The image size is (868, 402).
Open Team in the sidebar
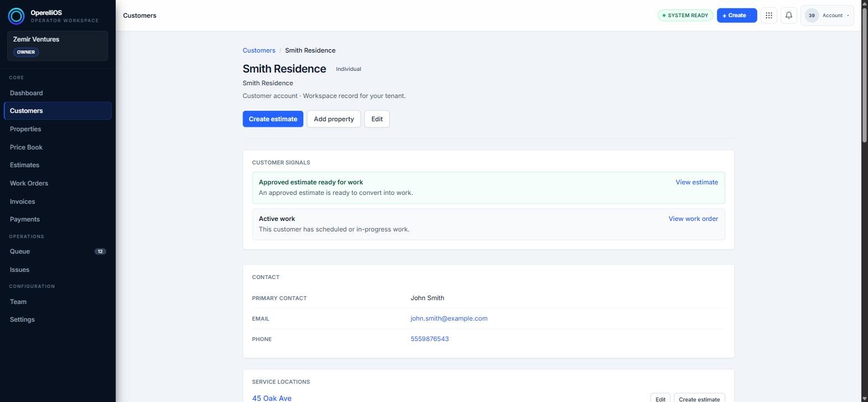click(x=58, y=302)
